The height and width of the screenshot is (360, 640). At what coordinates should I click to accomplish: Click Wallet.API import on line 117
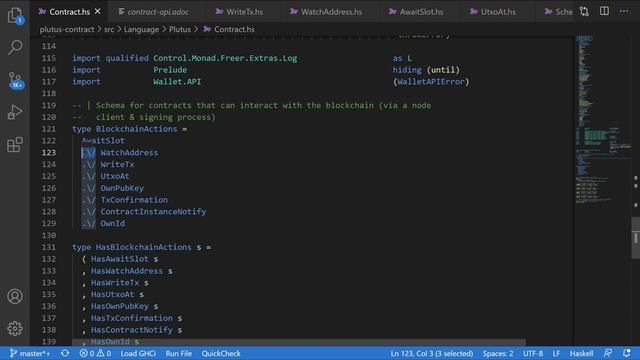(177, 82)
